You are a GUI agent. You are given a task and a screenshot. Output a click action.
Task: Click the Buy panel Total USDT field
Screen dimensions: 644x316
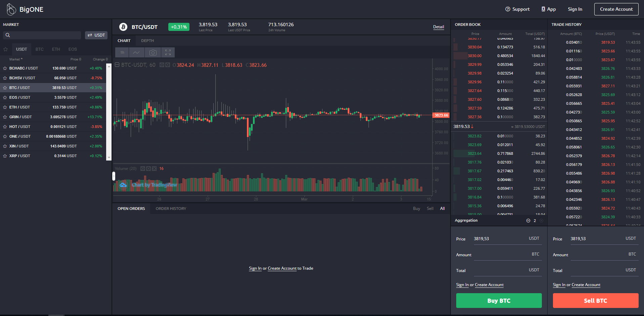[x=507, y=270]
